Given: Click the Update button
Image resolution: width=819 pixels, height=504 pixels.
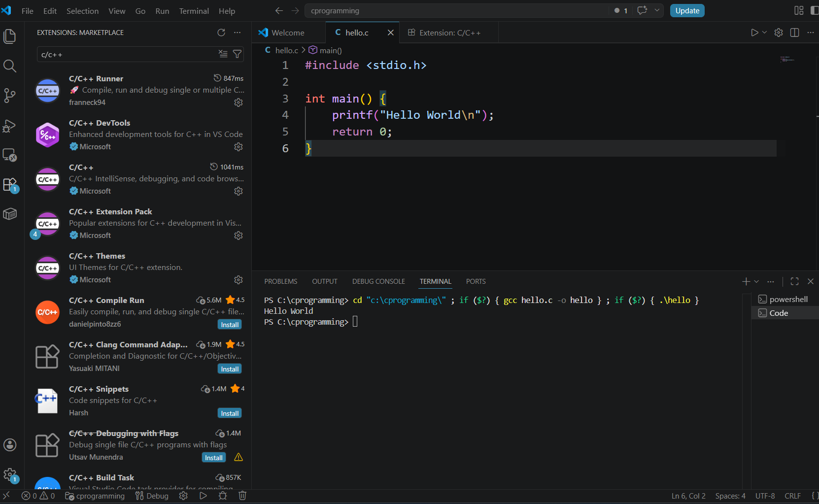Looking at the screenshot, I should click(687, 11).
